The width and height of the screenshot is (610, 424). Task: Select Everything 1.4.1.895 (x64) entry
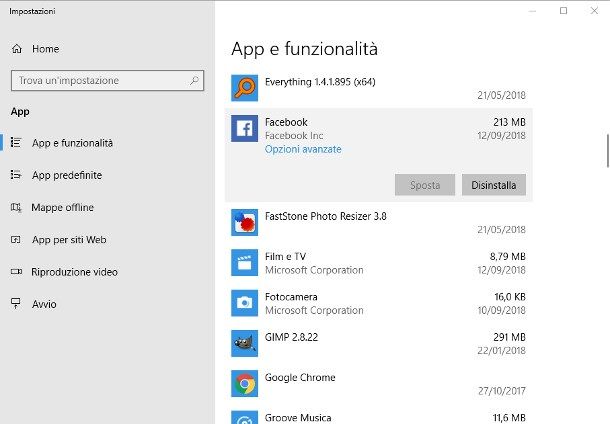pos(379,88)
